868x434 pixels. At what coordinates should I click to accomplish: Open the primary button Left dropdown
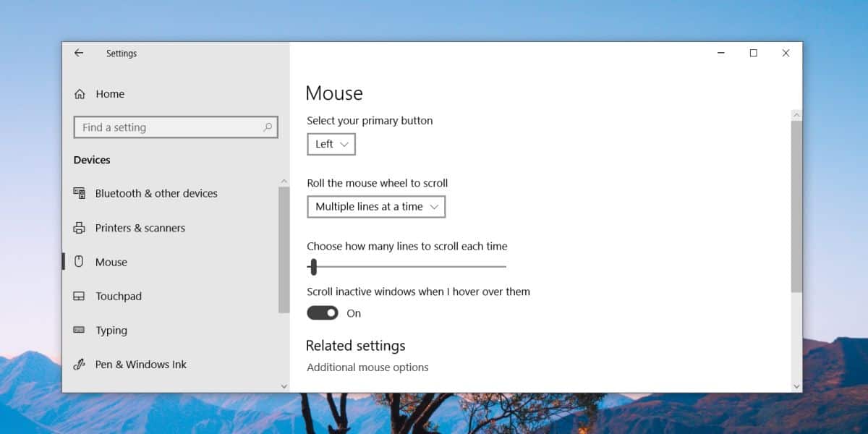pyautogui.click(x=331, y=144)
